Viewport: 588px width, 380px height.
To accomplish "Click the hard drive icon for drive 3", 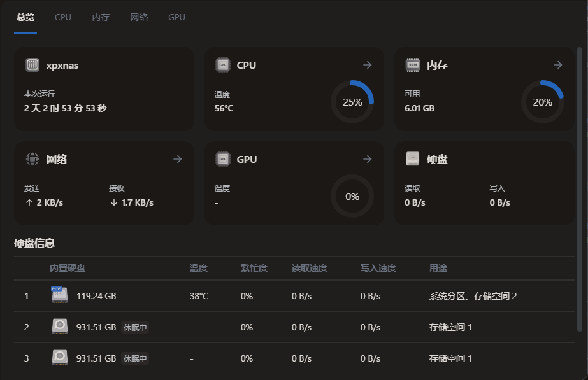I will 59,358.
